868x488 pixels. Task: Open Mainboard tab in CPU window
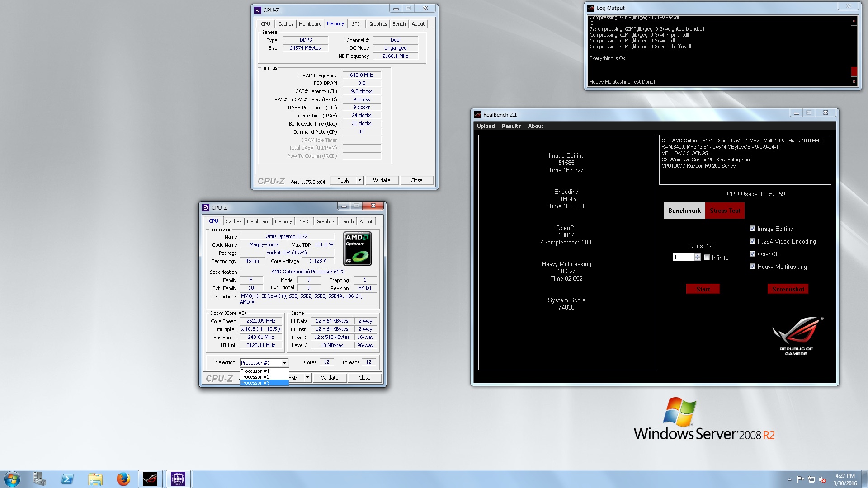point(258,221)
